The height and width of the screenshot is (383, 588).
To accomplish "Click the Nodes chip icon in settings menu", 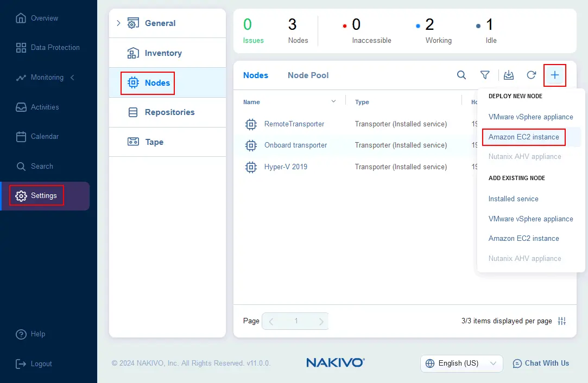I will pyautogui.click(x=133, y=82).
